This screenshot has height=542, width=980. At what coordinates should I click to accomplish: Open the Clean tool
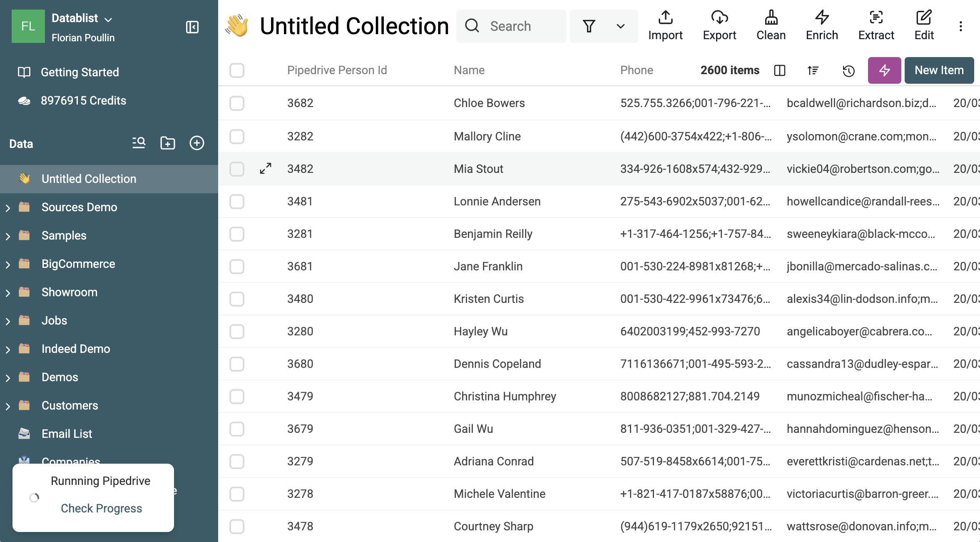tap(771, 26)
